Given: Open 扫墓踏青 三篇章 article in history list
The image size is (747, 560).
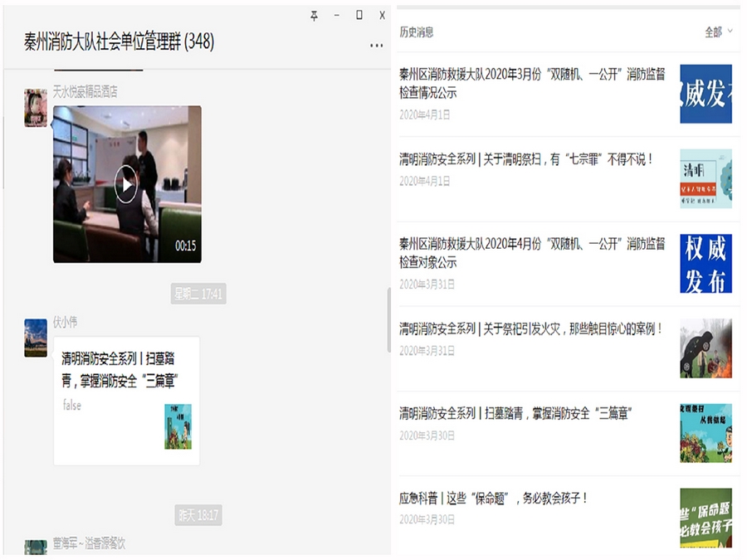Looking at the screenshot, I should pyautogui.click(x=515, y=413).
